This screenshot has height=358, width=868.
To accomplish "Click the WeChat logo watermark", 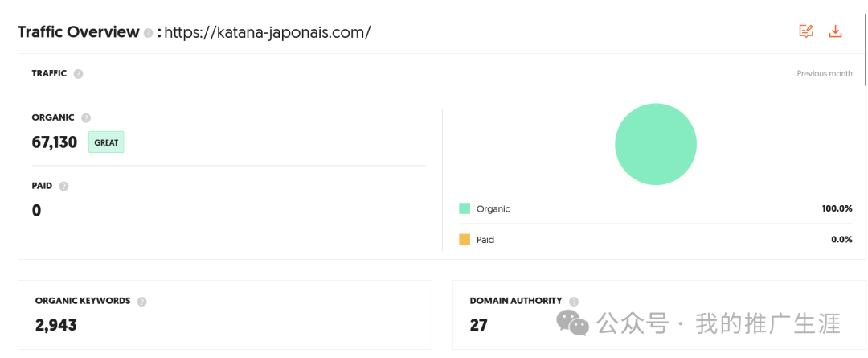I will point(573,323).
